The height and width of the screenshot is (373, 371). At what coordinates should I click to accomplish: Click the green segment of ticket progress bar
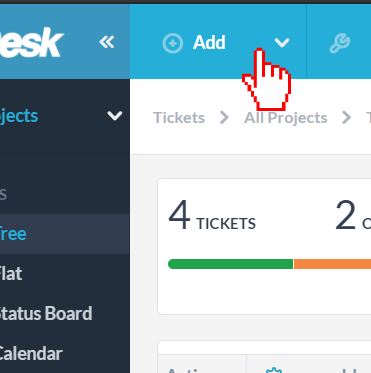pos(230,264)
